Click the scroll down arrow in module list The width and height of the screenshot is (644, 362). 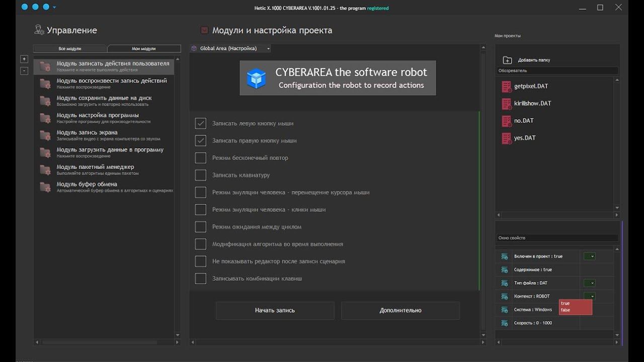pyautogui.click(x=177, y=335)
